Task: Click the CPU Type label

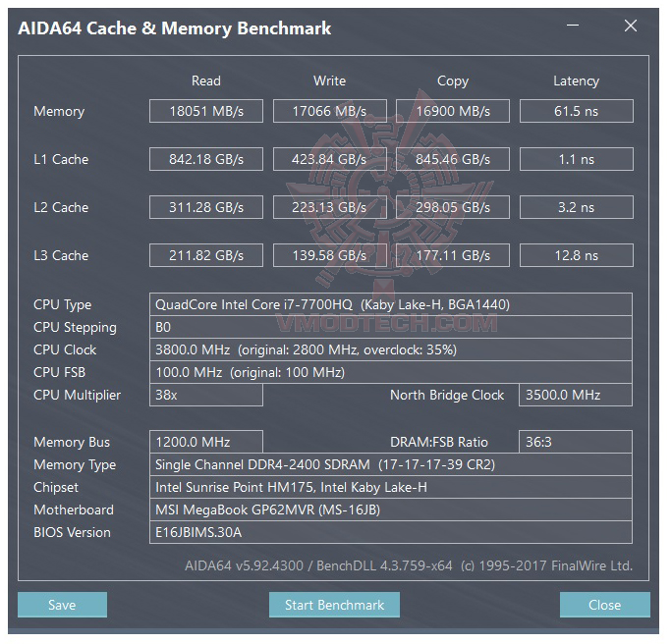Action: pyautogui.click(x=63, y=305)
